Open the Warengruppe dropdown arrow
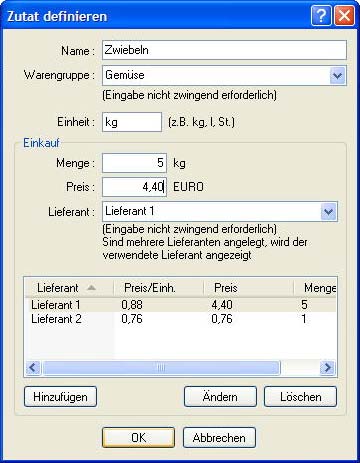This screenshot has width=360, height=463. pyautogui.click(x=337, y=75)
